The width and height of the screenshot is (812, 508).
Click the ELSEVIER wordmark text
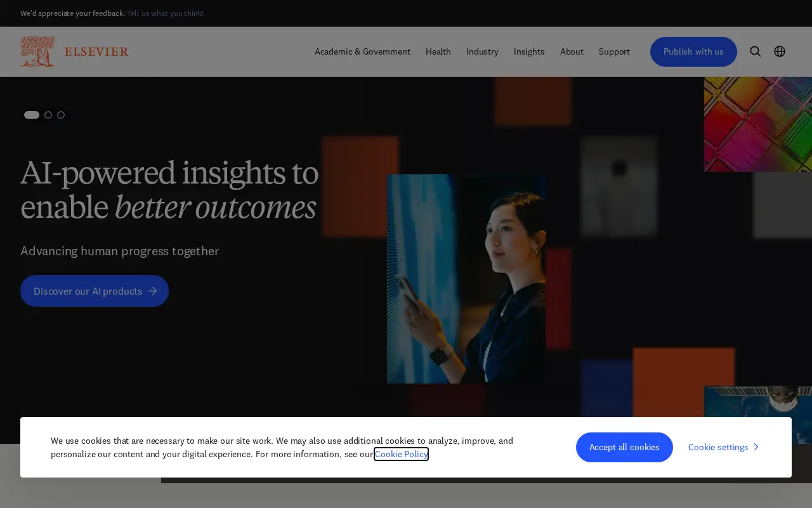pyautogui.click(x=96, y=51)
